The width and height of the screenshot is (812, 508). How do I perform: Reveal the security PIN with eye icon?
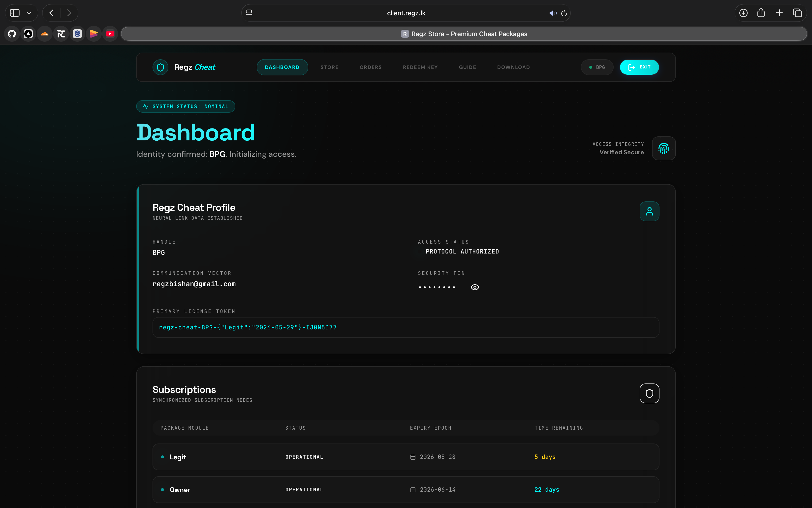[x=475, y=287]
